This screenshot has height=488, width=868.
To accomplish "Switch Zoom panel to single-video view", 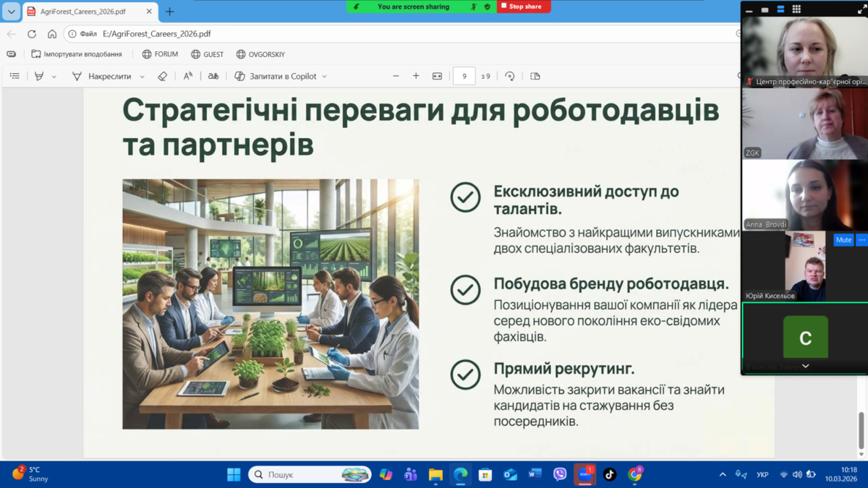I will click(x=765, y=9).
